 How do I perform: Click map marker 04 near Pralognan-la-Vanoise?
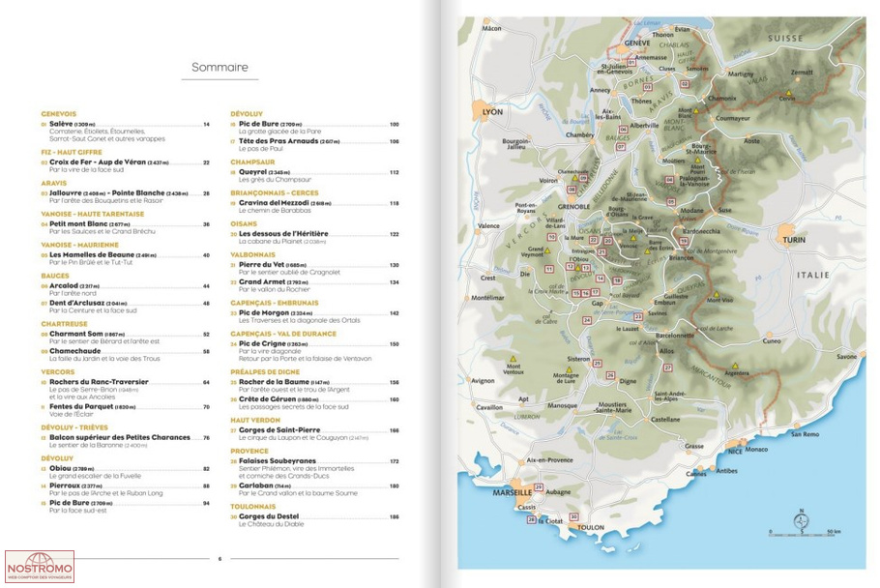[669, 180]
